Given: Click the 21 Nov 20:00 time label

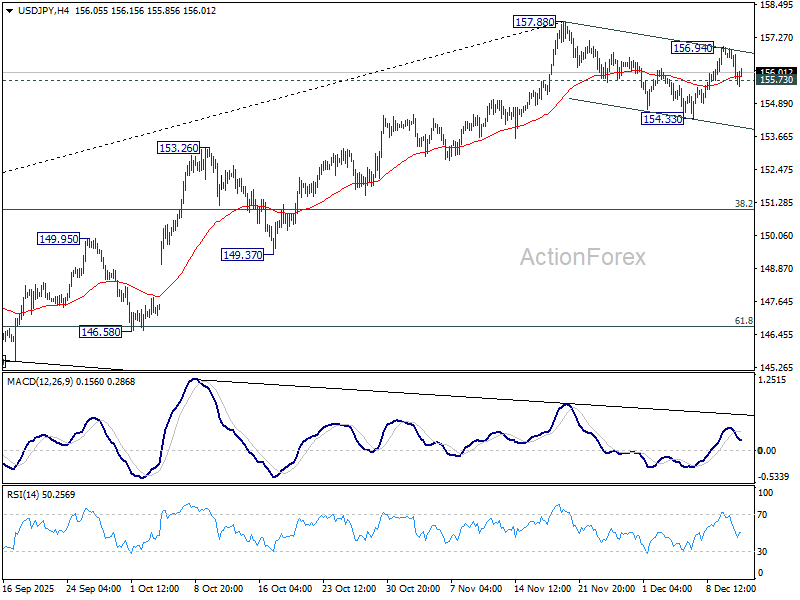Looking at the screenshot, I should coord(607,589).
